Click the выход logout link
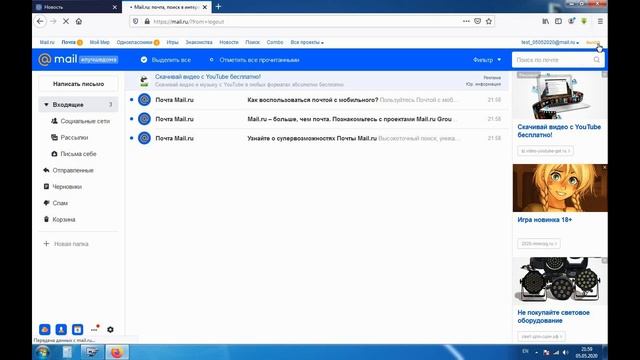The height and width of the screenshot is (360, 640). click(x=593, y=42)
